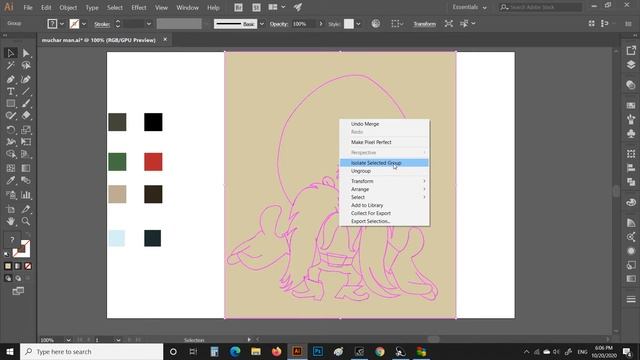This screenshot has width=640, height=360.
Task: Reset default fill and stroke
Action: [7, 254]
